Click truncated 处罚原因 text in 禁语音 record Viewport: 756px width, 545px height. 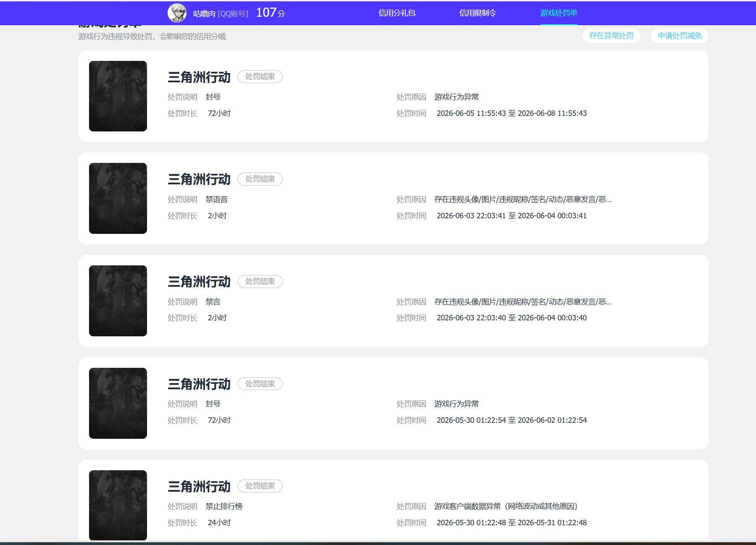[x=523, y=199]
